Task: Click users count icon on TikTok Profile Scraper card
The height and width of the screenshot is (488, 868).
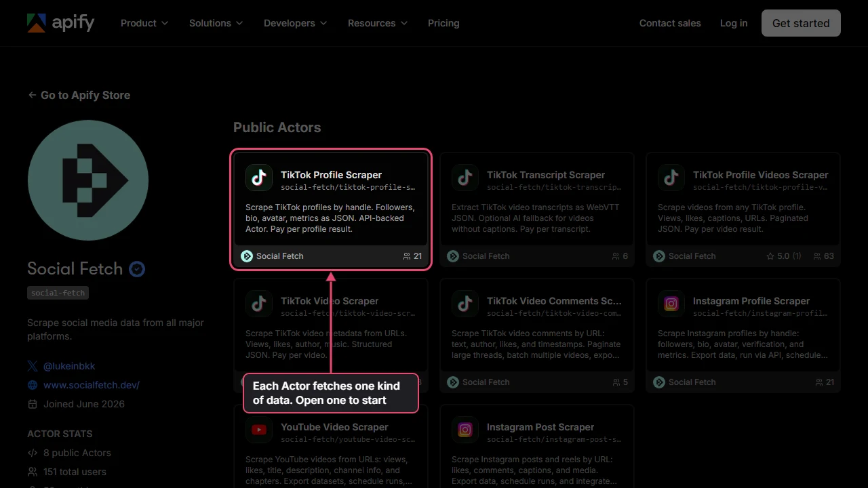Action: pos(407,256)
